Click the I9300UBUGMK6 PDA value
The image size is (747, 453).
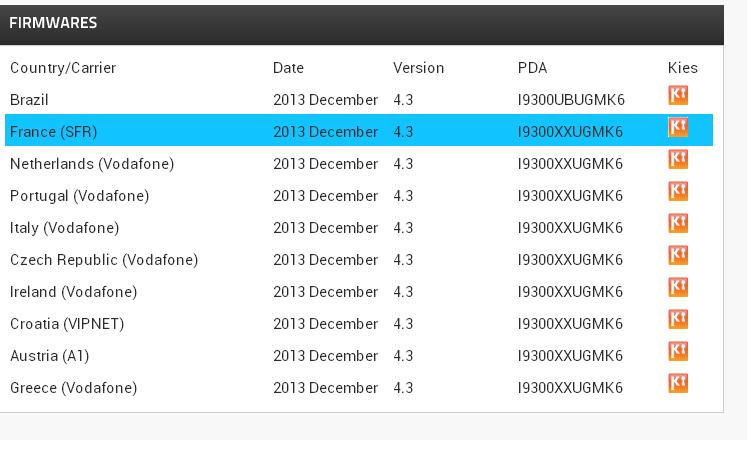click(571, 100)
